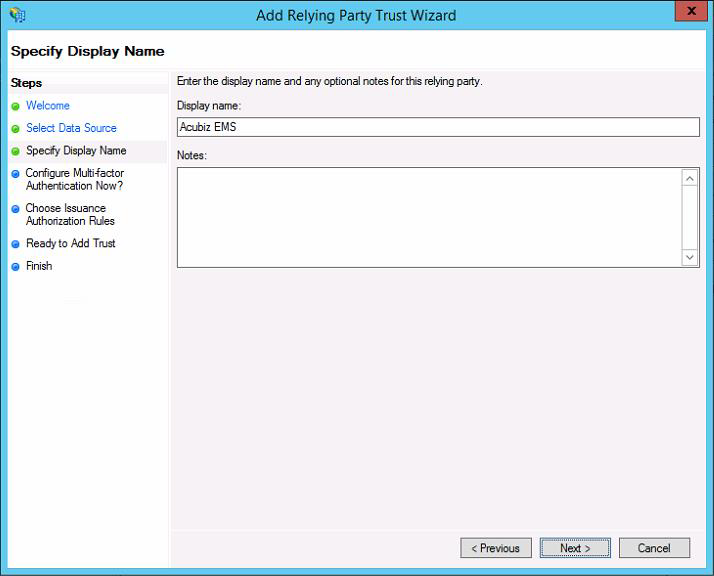Click green bullet beside Specify Display Name
The width and height of the screenshot is (714, 576).
[x=15, y=151]
